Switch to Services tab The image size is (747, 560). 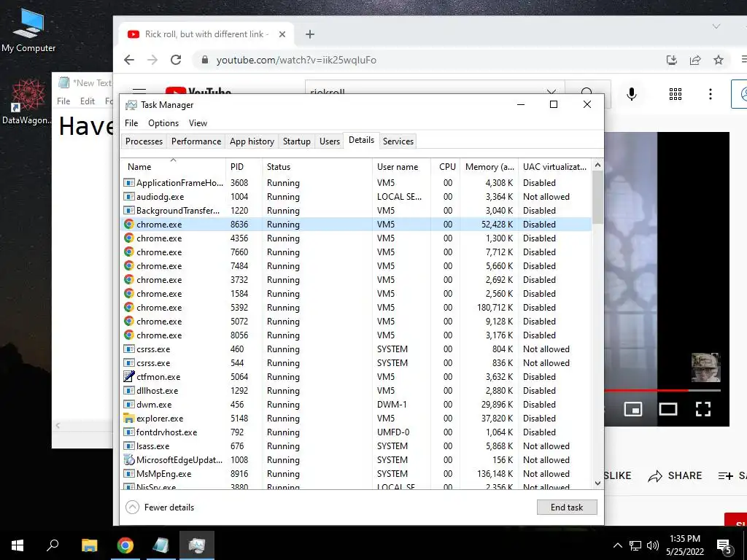(x=398, y=141)
